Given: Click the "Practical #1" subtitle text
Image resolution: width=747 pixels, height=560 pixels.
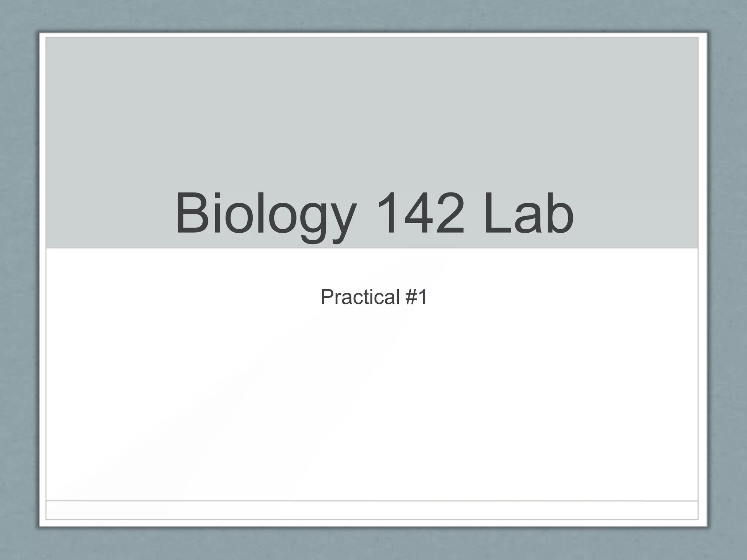Looking at the screenshot, I should (x=373, y=297).
